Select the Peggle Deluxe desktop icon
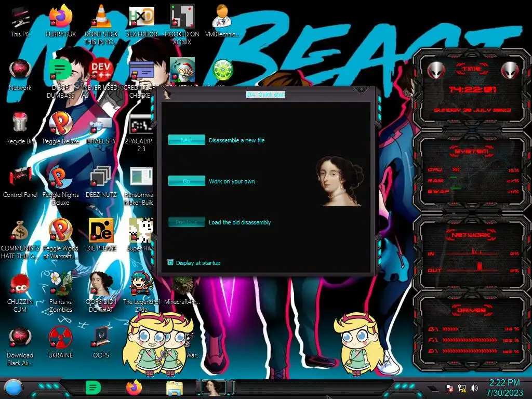Viewport: 532px width, 399px height. pos(61,128)
